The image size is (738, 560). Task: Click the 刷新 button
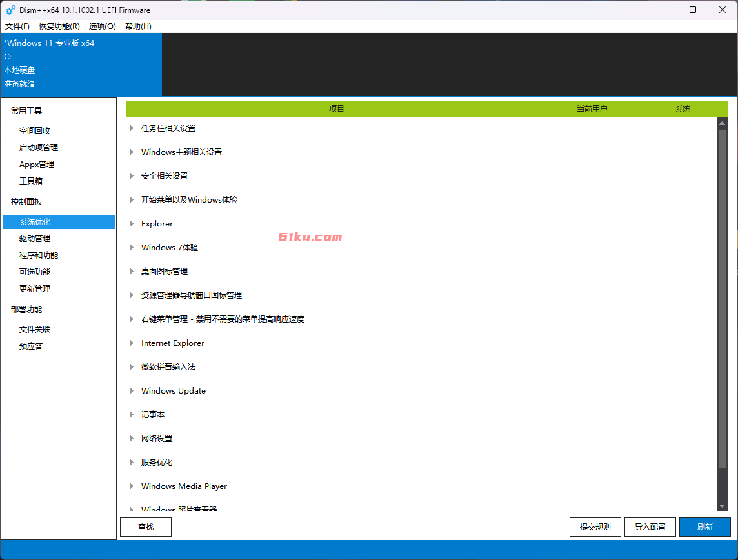(705, 527)
